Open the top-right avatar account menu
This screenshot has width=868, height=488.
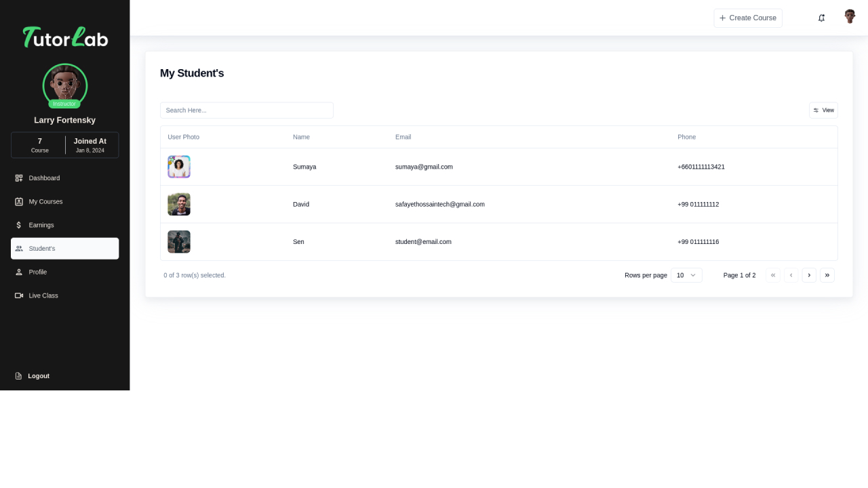point(849,16)
